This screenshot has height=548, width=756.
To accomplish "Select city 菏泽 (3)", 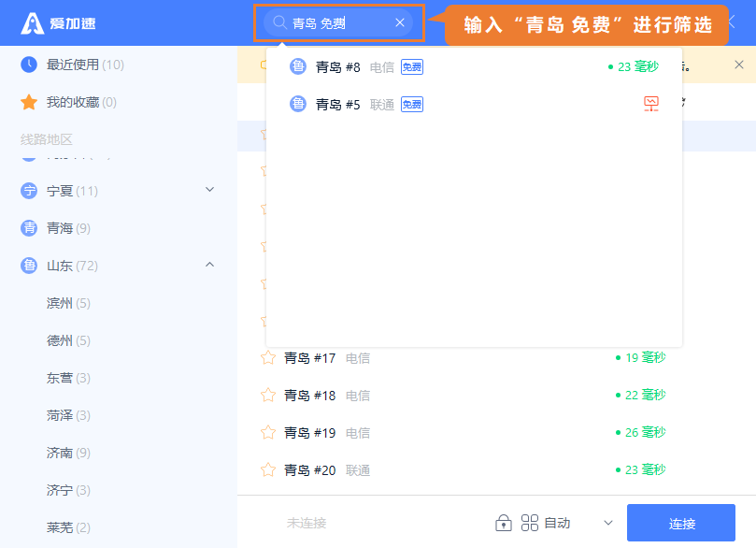I will pos(68,415).
